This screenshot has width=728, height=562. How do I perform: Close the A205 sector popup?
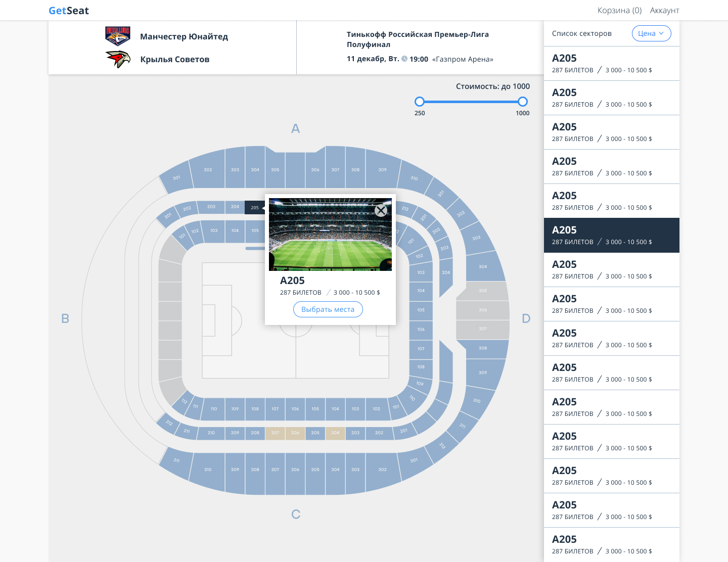[381, 210]
